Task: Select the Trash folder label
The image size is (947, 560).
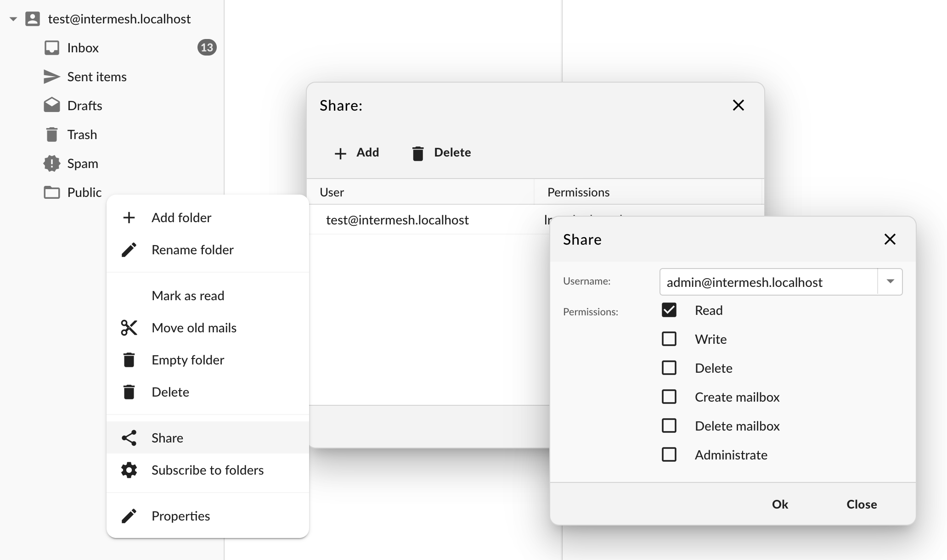Action: tap(82, 134)
